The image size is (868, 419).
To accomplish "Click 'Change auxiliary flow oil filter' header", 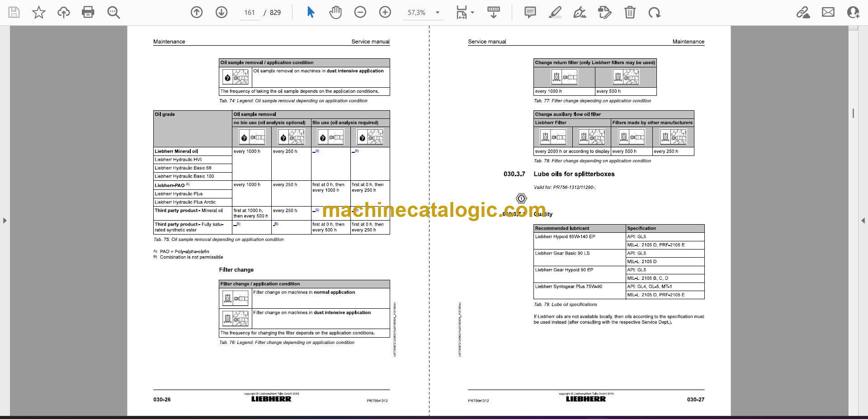I will pos(613,114).
